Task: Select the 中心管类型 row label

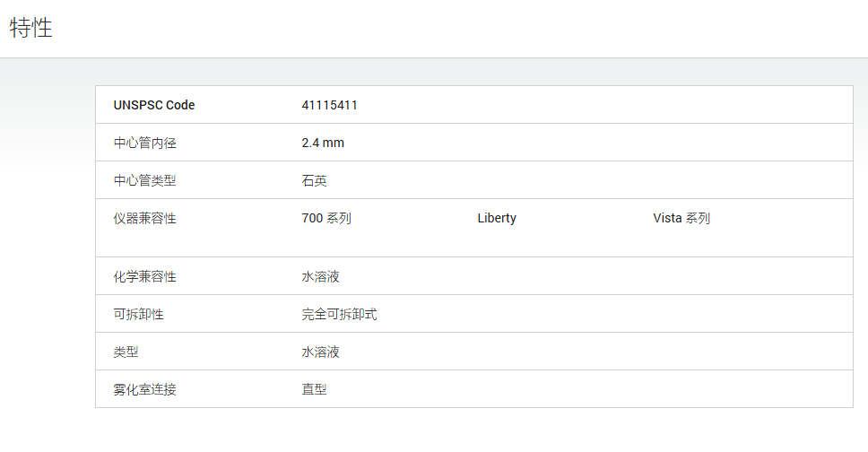Action: [145, 180]
